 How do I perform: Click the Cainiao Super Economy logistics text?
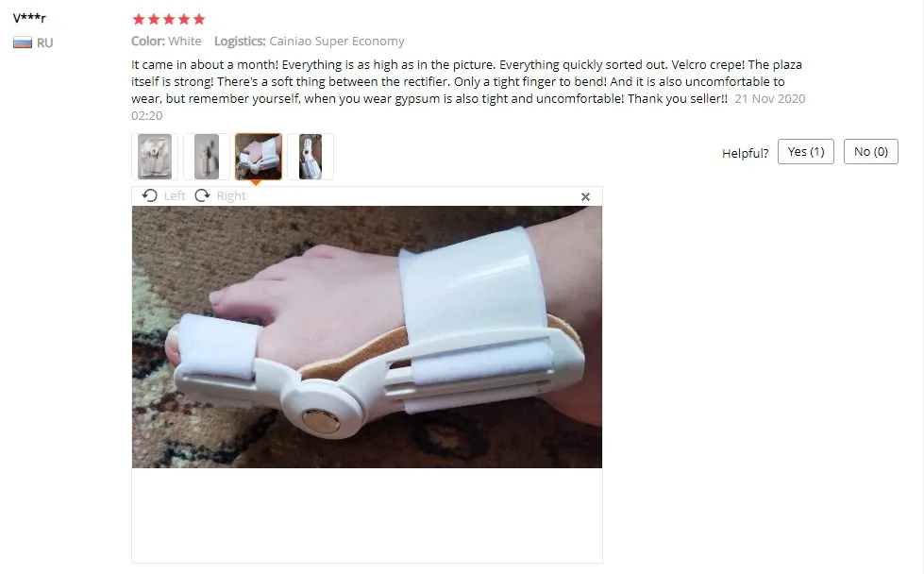tap(337, 42)
